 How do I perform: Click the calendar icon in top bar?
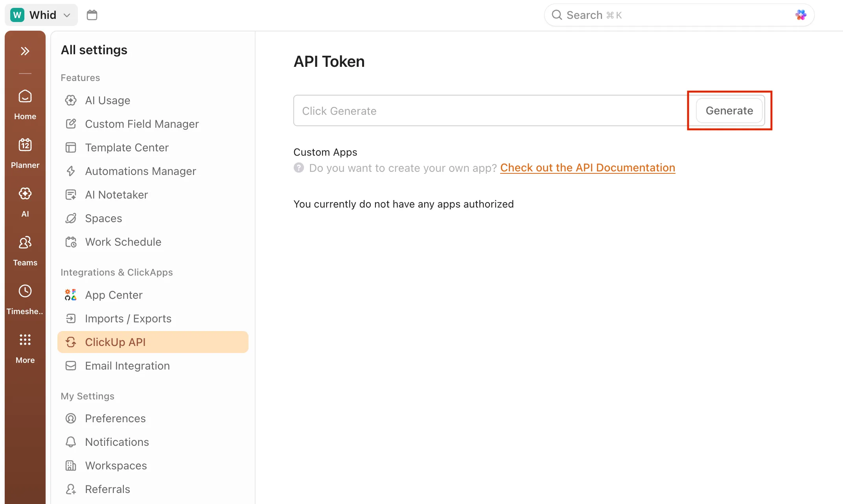point(92,15)
